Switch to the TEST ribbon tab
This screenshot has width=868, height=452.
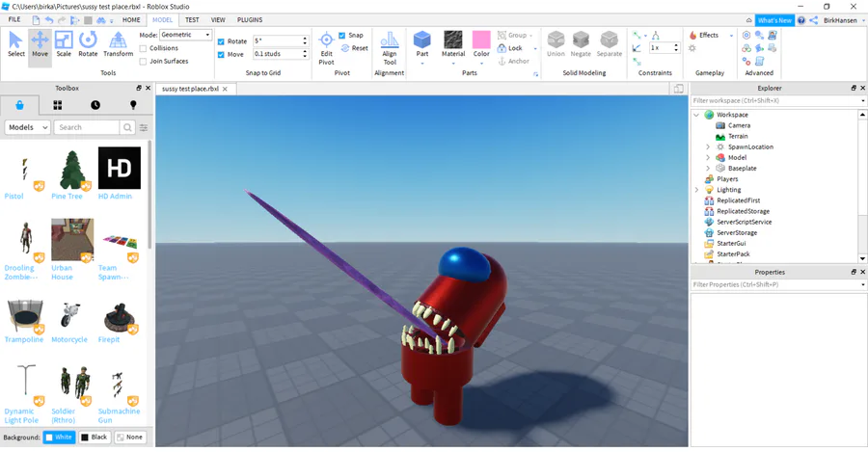click(x=192, y=19)
